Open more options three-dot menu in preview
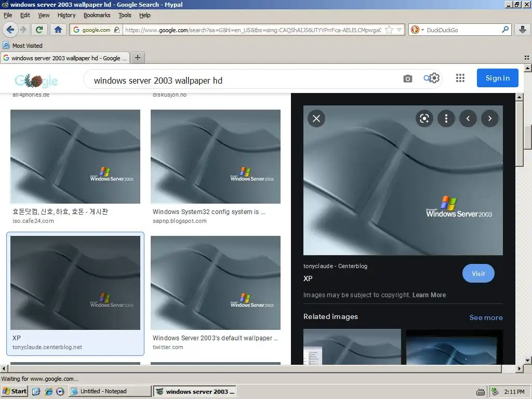Image resolution: width=532 pixels, height=399 pixels. click(446, 118)
